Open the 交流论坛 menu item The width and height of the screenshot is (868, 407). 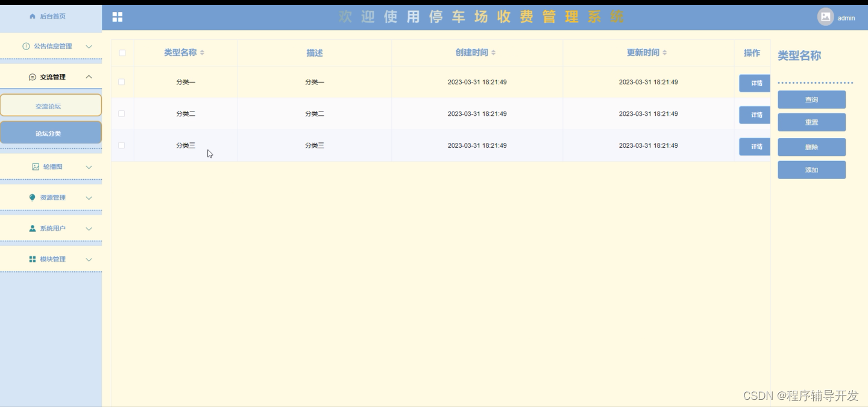click(51, 105)
